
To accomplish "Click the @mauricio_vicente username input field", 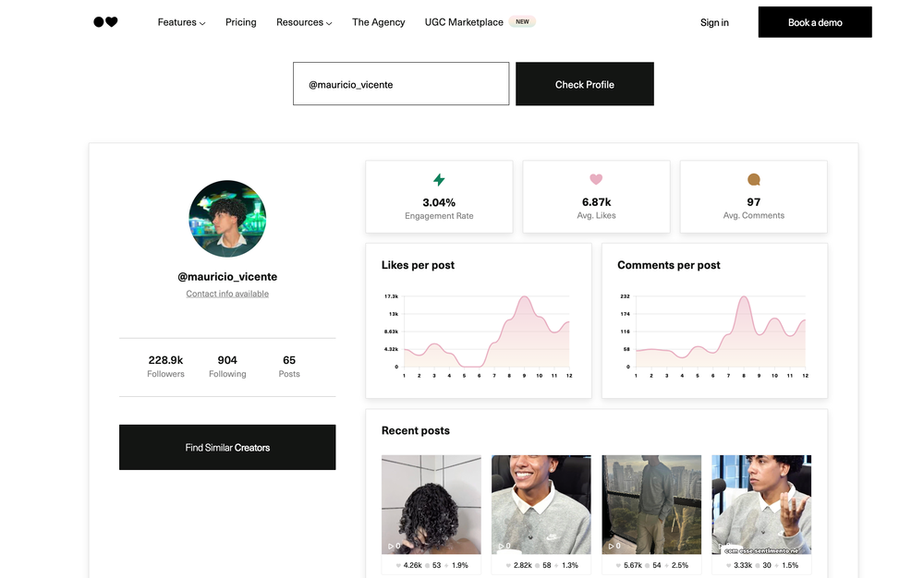I will 400,83.
